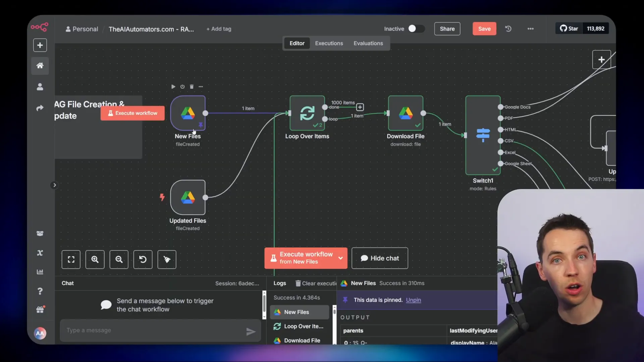The height and width of the screenshot is (362, 644).
Task: Open the Home icon in the sidebar
Action: (x=40, y=65)
